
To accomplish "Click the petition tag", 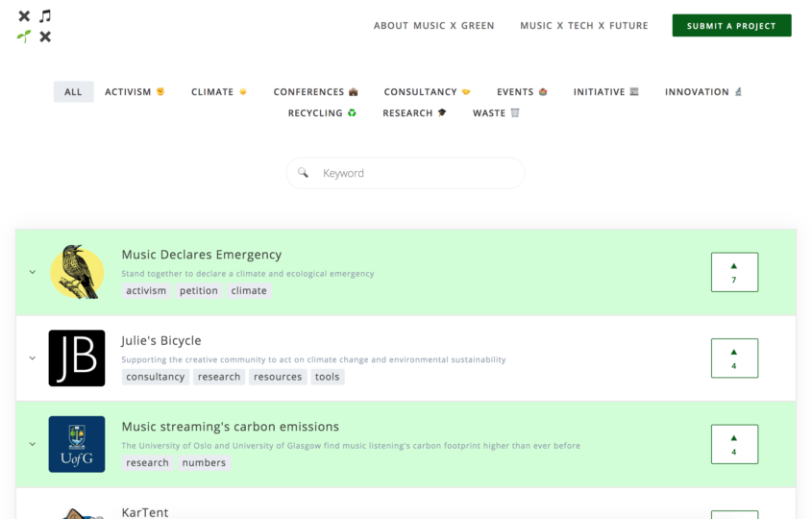I will (198, 290).
